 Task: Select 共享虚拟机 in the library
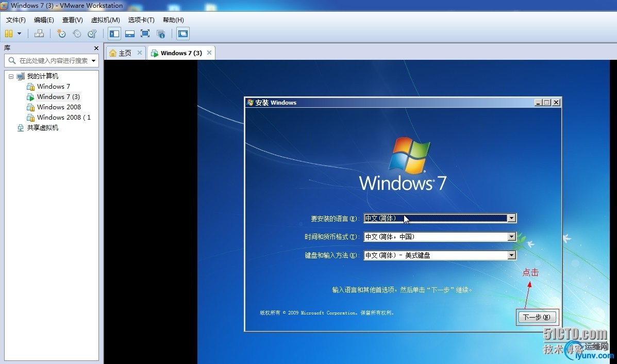pos(42,128)
